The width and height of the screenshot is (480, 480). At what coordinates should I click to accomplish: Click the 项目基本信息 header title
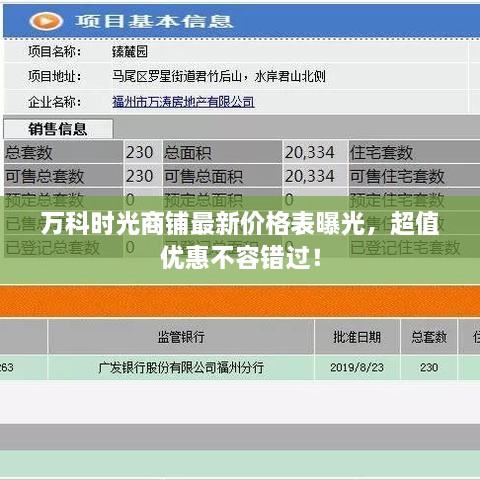click(154, 21)
